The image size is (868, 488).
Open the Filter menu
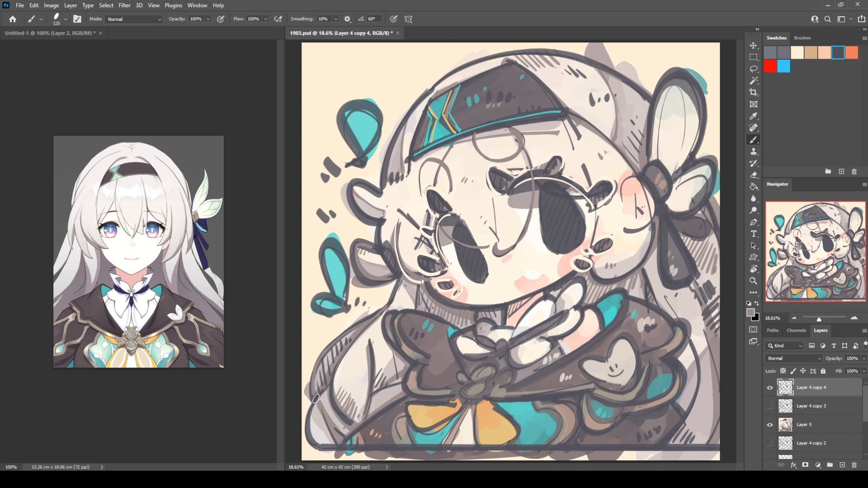click(124, 5)
